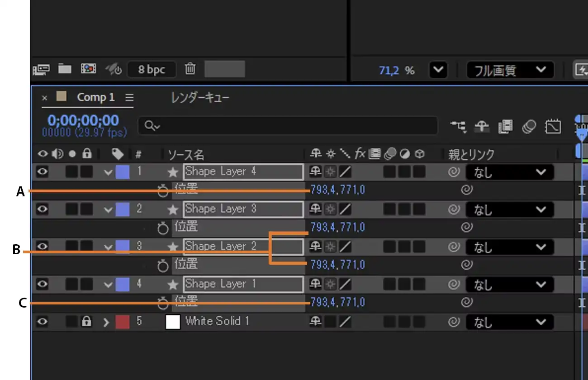Viewport: 588px width, 380px height.
Task: Enable Motion Blur for the composition
Action: coord(529,127)
